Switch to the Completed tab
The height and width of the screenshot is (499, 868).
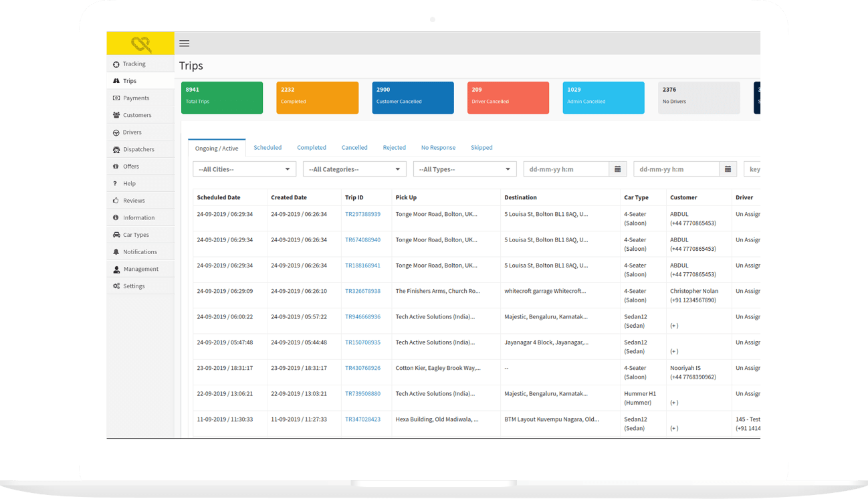coord(312,148)
